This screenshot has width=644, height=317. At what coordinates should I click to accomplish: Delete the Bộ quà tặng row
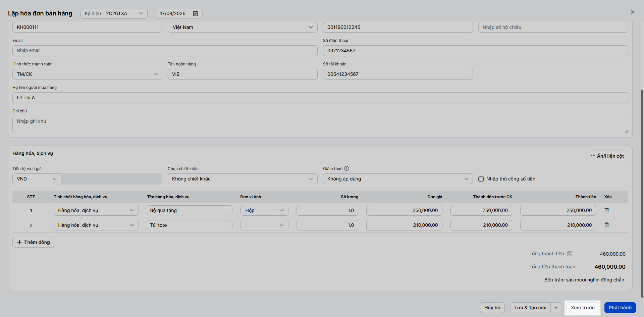pos(606,210)
